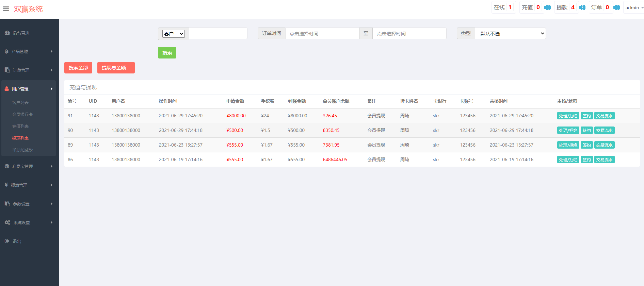Screen dimensions: 644x286
Task: Open the admin user dropdown
Action: [x=634, y=7]
